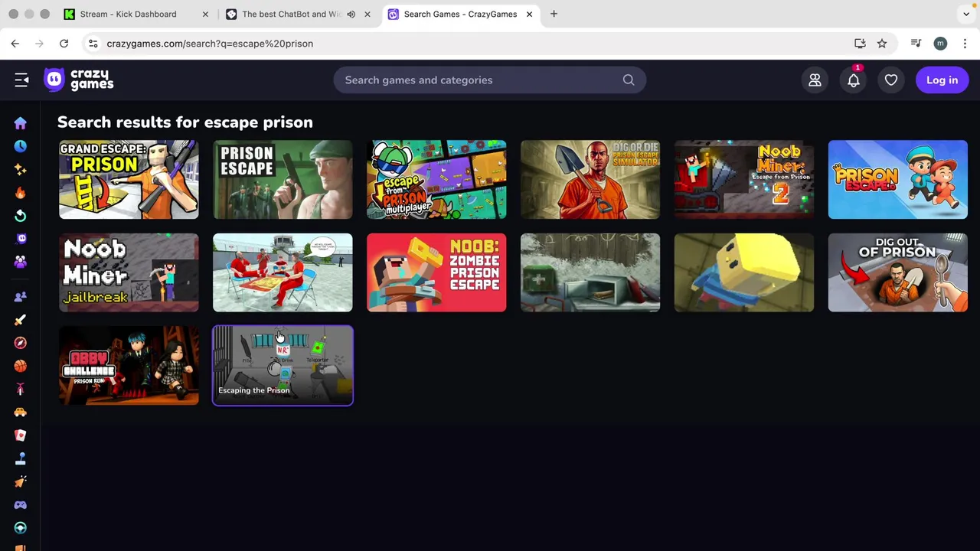Open Multiplayer group icon in sidebar
This screenshot has height=551, width=980.
coord(21,262)
